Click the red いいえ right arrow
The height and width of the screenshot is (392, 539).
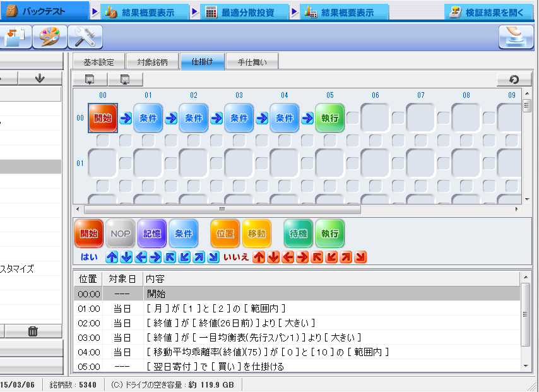tap(302, 257)
